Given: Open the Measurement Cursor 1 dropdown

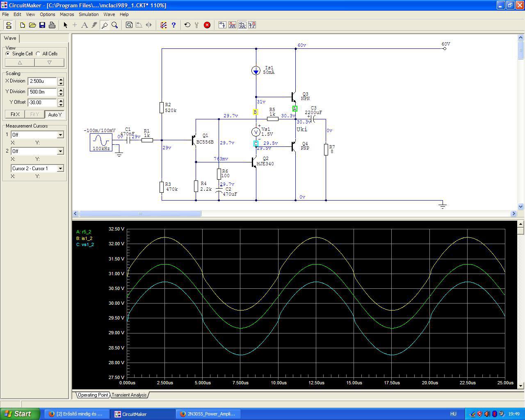Looking at the screenshot, I should tap(60, 135).
